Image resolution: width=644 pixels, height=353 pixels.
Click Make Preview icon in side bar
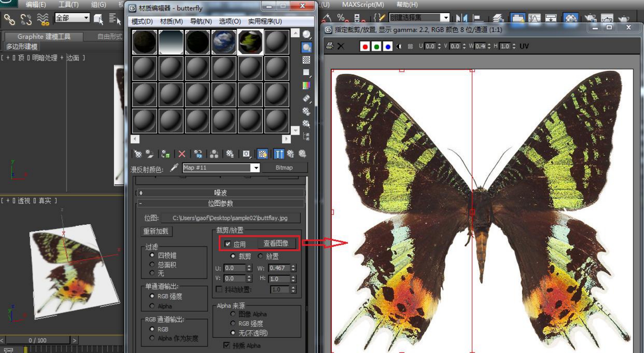tap(307, 98)
